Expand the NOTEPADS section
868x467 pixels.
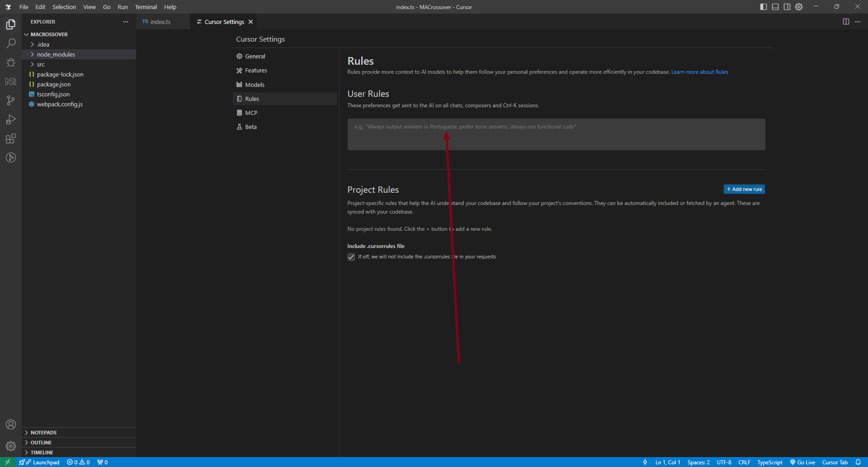point(43,433)
